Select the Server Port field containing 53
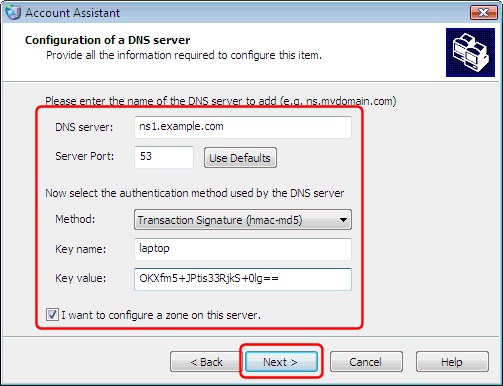This screenshot has width=503, height=386. pos(164,157)
